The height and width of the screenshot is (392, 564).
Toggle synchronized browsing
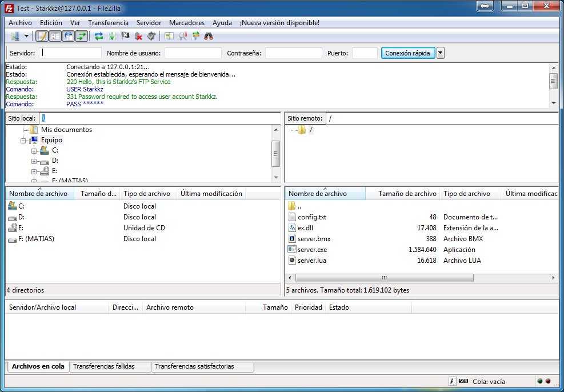pos(195,36)
